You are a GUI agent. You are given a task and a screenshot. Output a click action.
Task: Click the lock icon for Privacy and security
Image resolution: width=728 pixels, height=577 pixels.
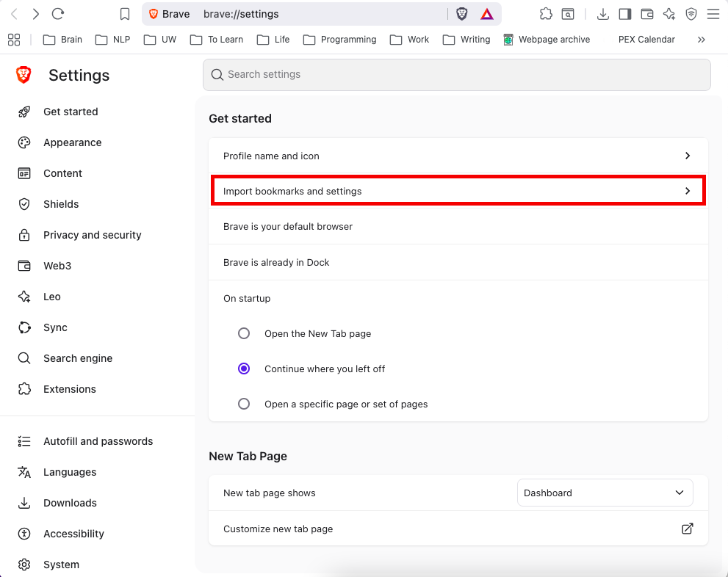tap(24, 235)
